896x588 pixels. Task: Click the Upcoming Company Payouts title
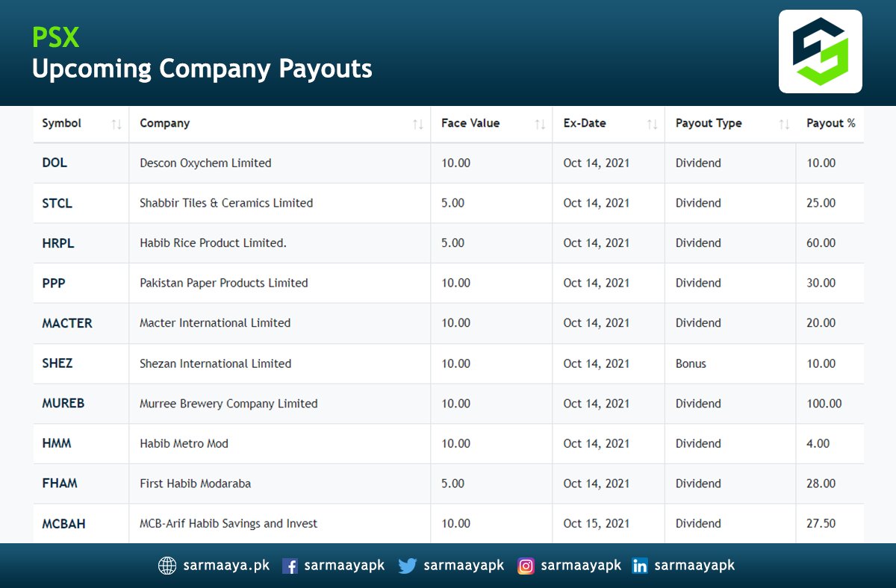tap(202, 69)
